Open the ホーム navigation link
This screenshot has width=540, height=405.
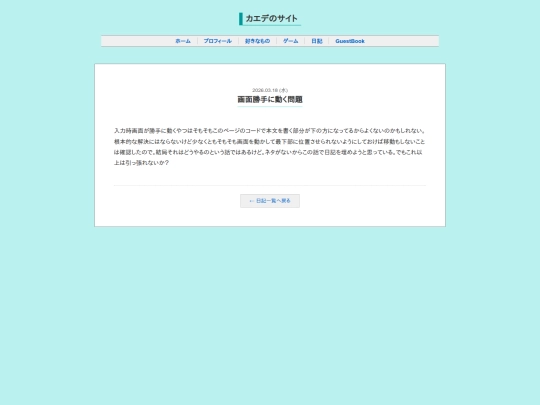(x=183, y=41)
